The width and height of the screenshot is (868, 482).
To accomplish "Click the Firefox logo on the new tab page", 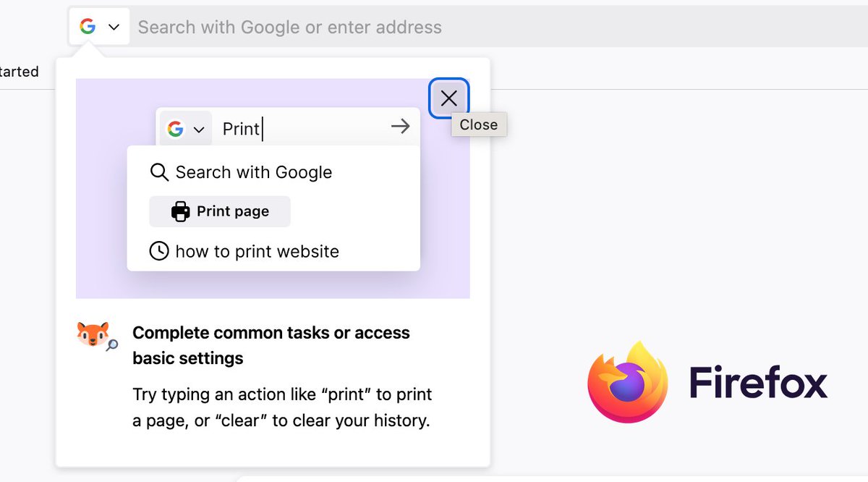I will (627, 381).
